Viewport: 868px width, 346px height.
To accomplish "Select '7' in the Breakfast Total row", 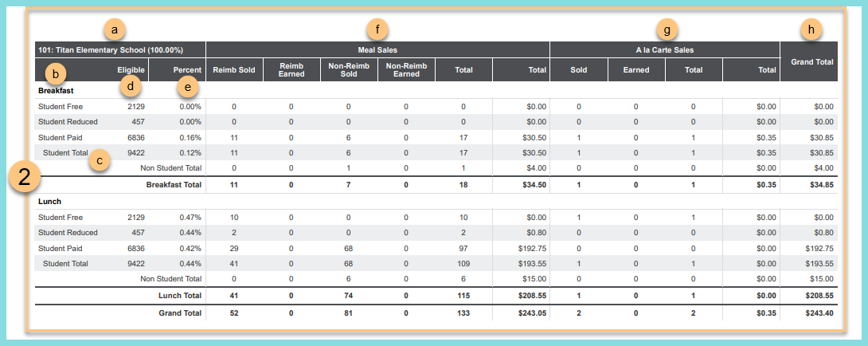I will (x=349, y=184).
